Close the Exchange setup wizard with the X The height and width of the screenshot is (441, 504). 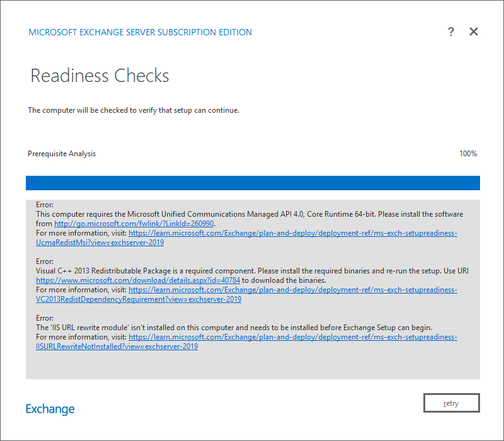click(474, 31)
